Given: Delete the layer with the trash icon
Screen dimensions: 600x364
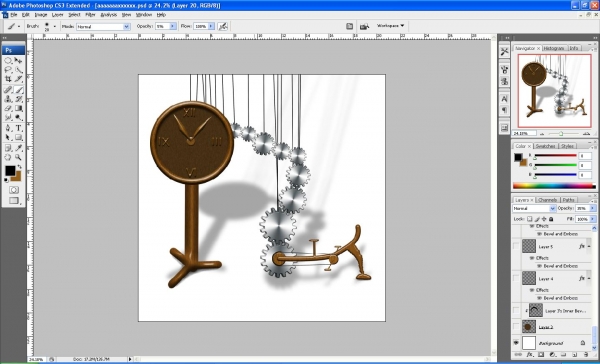Looking at the screenshot, I should coord(586,355).
